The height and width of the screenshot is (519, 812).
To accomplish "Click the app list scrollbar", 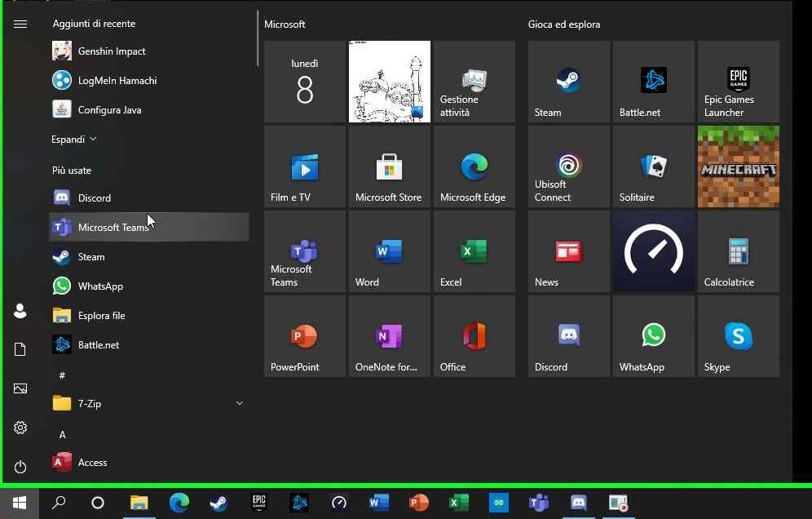I will pos(258,39).
